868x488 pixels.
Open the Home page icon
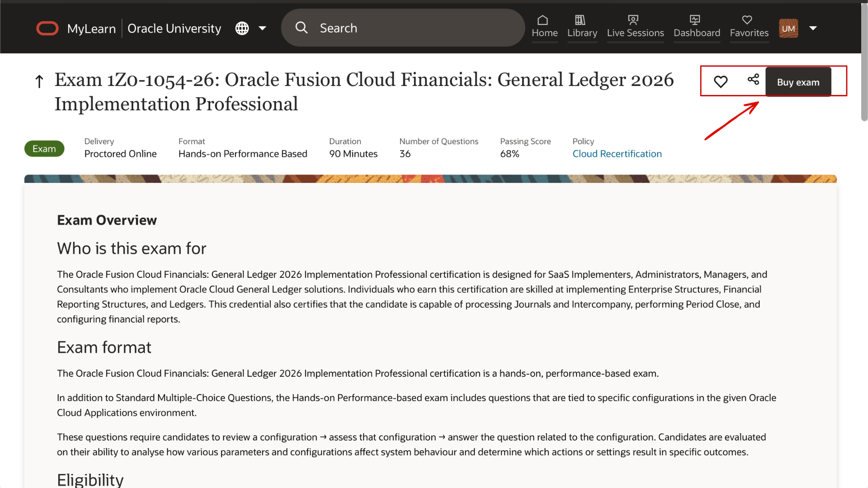pos(544,26)
